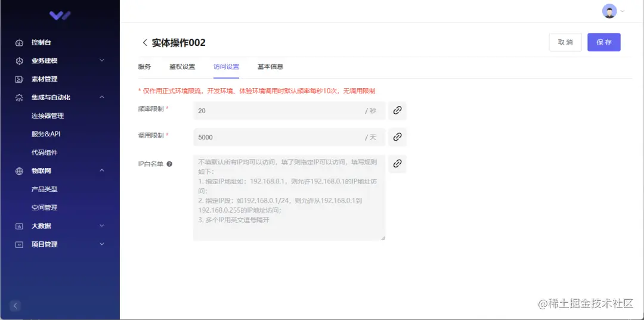Image resolution: width=644 pixels, height=320 pixels.
Task: Go back using the arrow before 实体操作002
Action: (x=144, y=43)
